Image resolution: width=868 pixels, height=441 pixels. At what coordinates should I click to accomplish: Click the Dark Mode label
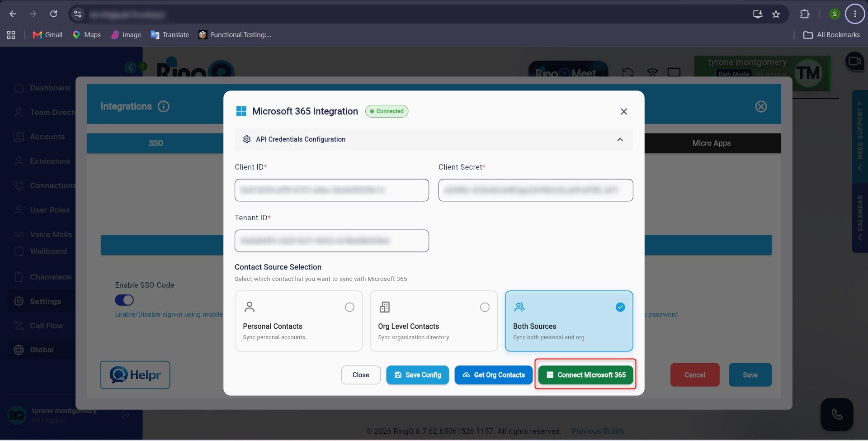[x=733, y=74]
